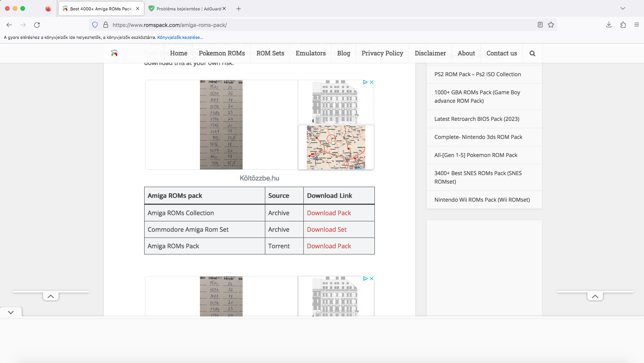The width and height of the screenshot is (644, 363).
Task: Dismiss the ad with its X button
Action: click(x=371, y=82)
